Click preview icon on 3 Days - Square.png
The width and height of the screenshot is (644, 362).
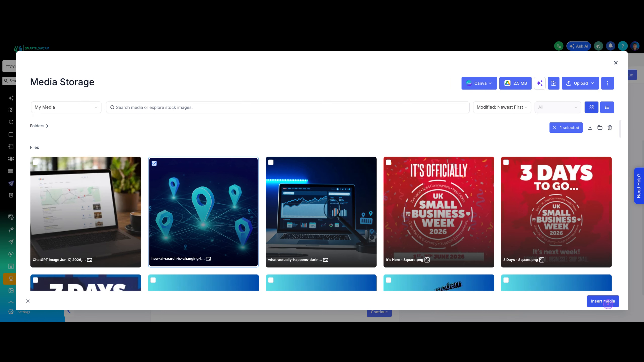click(542, 260)
